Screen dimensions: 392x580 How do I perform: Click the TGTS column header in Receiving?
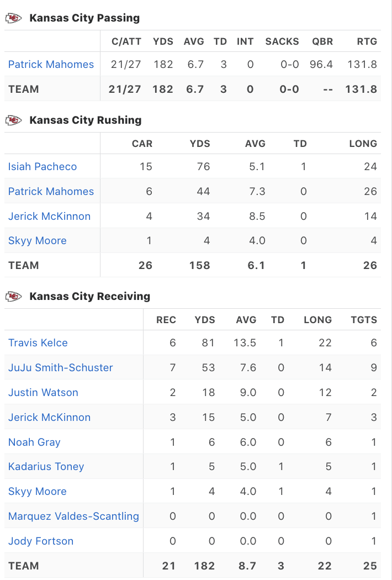point(364,320)
